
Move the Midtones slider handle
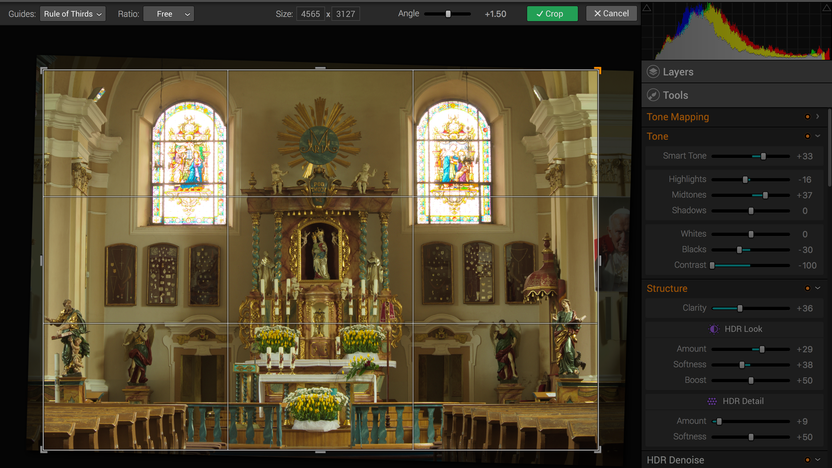click(x=765, y=195)
